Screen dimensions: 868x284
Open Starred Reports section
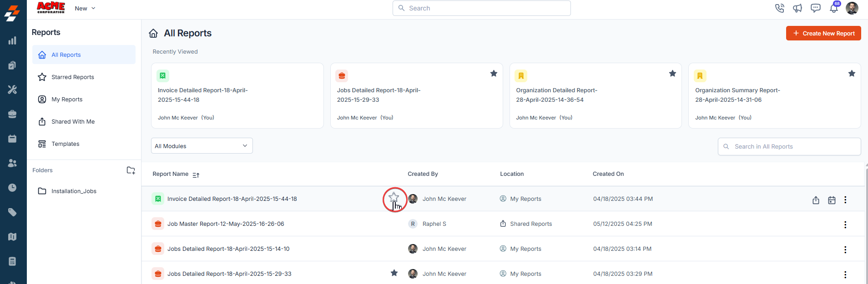click(x=84, y=77)
